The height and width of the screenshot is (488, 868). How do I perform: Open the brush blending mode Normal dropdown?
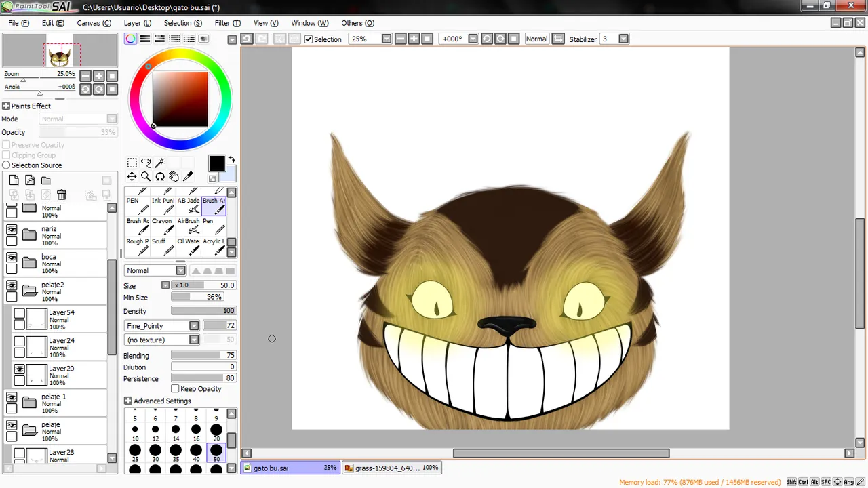180,270
